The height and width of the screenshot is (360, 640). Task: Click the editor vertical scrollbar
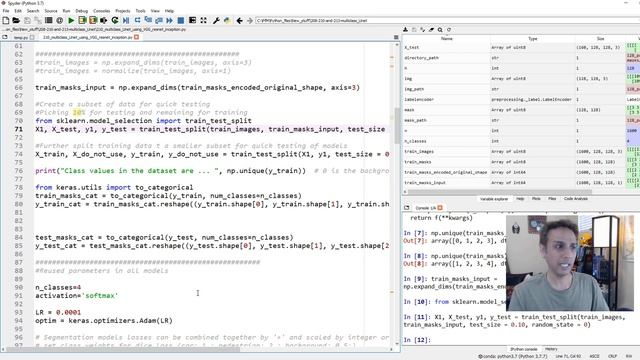397,126
